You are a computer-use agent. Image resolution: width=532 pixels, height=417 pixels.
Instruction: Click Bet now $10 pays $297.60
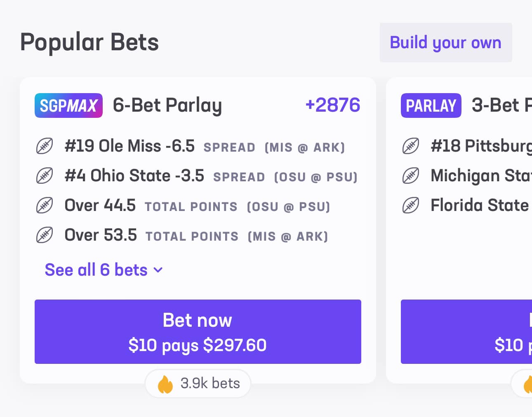(x=198, y=332)
